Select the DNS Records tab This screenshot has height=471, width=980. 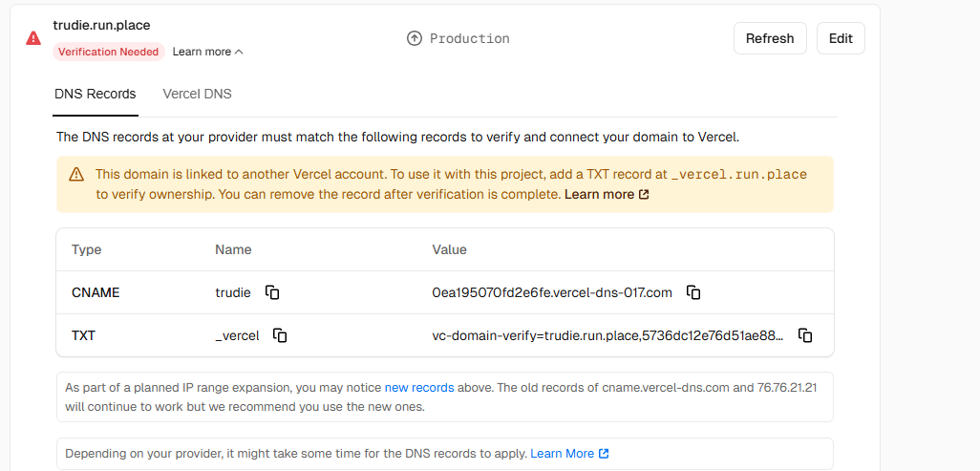(x=96, y=94)
